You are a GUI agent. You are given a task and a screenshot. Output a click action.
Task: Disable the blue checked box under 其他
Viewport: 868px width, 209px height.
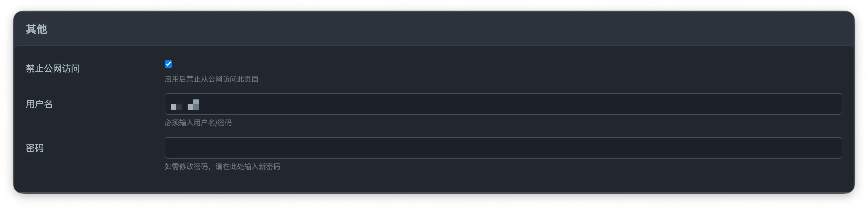pos(168,64)
